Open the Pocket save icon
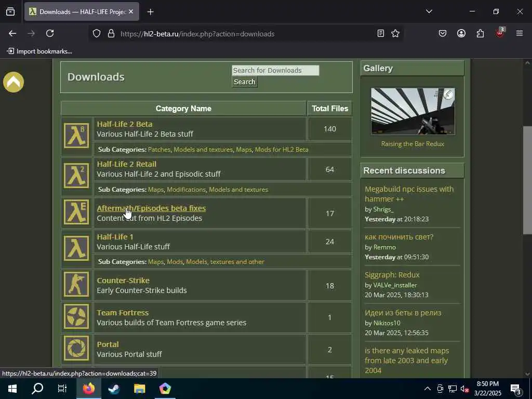Screen dimensions: 532x399 click(x=443, y=33)
